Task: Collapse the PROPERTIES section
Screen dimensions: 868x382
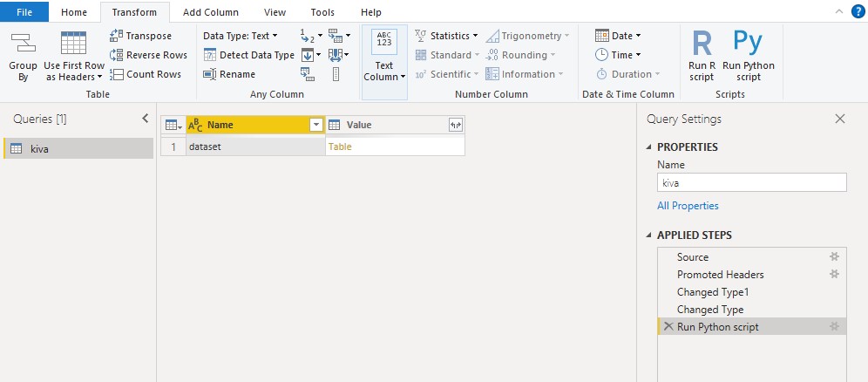Action: click(x=648, y=147)
